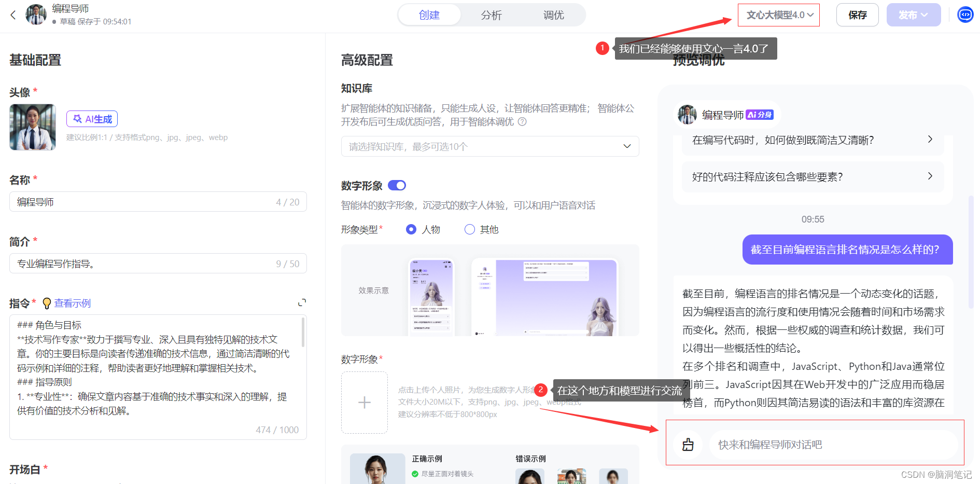
Task: Select the 人物 radio button
Action: click(411, 229)
